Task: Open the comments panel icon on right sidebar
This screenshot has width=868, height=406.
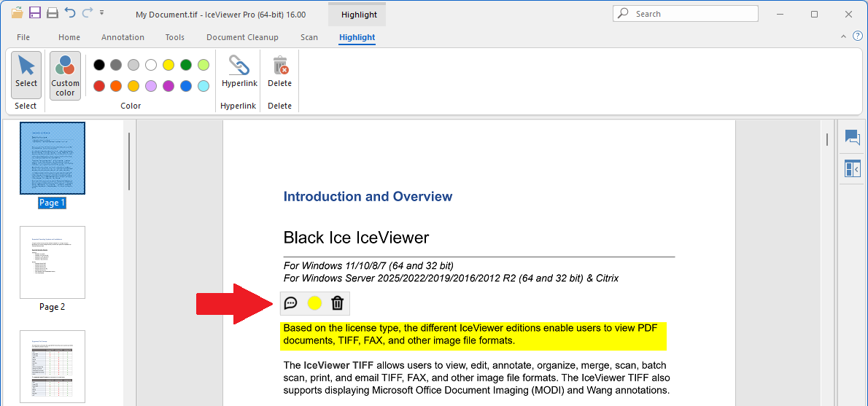Action: tap(853, 136)
